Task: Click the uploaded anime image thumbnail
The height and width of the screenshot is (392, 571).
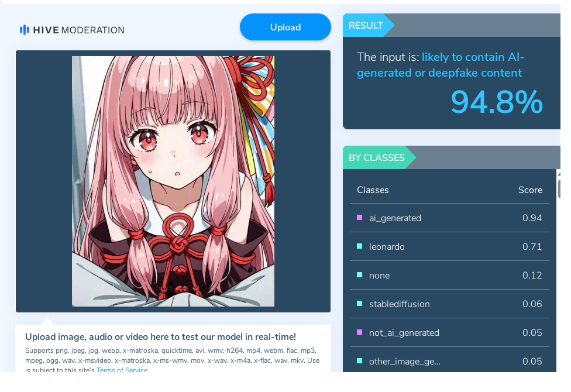Action: [x=173, y=181]
